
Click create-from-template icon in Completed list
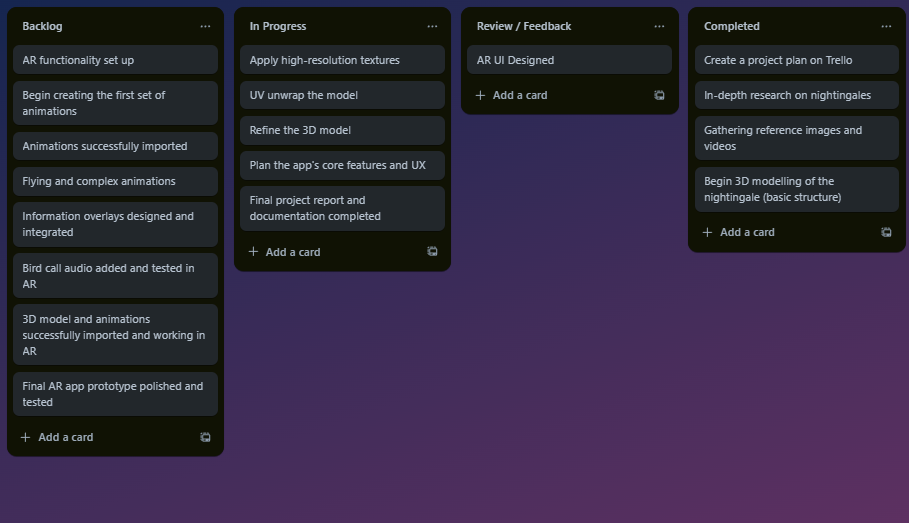(x=886, y=232)
